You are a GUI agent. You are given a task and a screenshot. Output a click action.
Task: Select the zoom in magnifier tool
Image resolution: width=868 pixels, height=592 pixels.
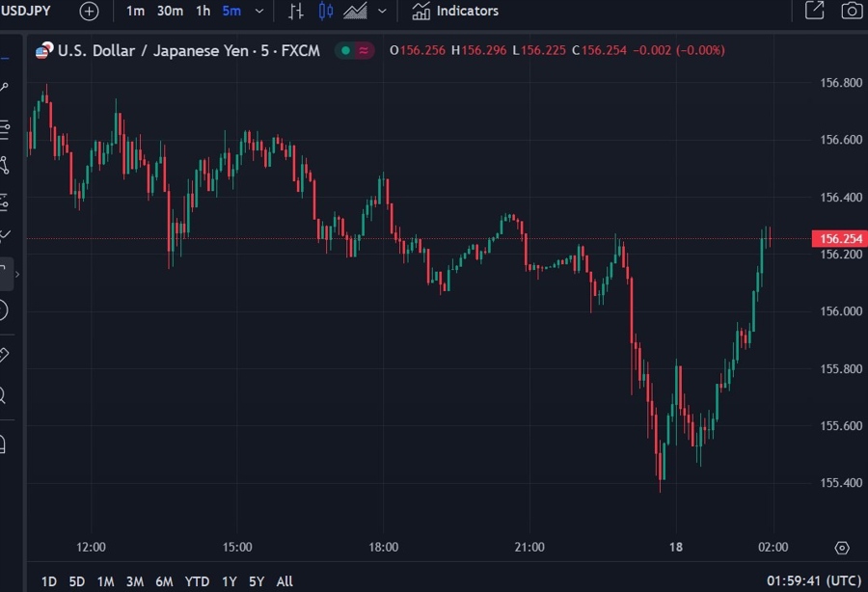click(3, 395)
